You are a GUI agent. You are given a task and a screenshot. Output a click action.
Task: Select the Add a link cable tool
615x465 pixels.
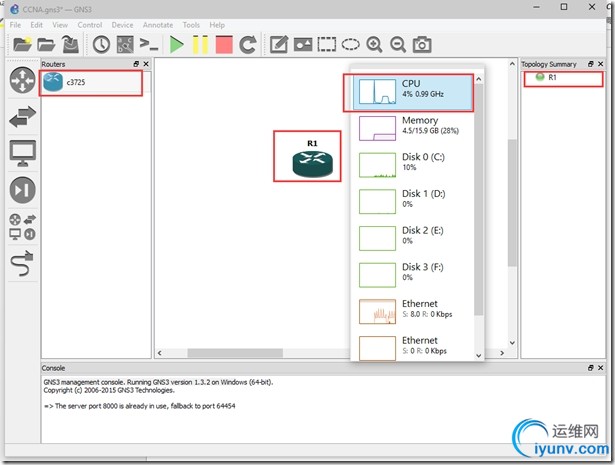[x=22, y=263]
